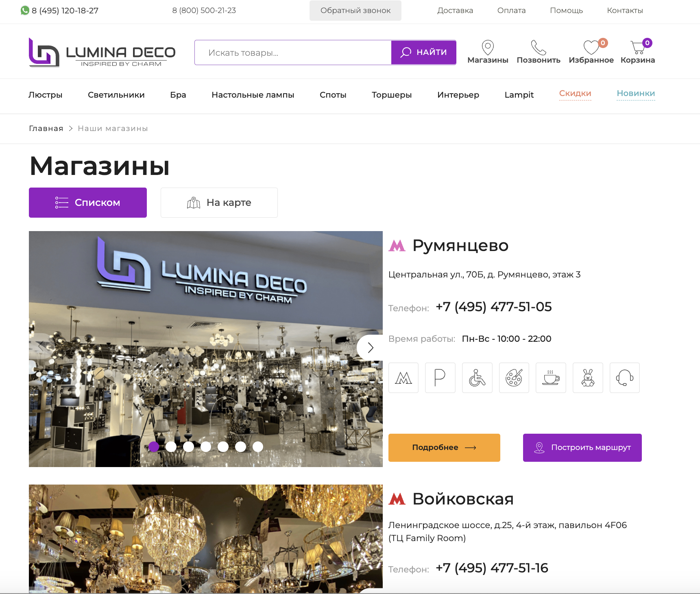The width and height of the screenshot is (700, 594).
Task: Open Магазины location pin icon in header
Action: [488, 47]
